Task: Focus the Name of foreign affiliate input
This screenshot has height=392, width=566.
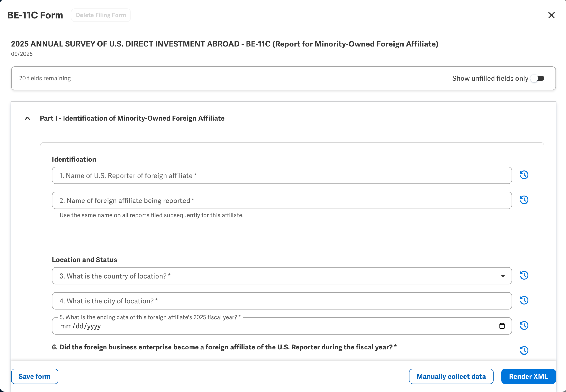Action: (282, 200)
